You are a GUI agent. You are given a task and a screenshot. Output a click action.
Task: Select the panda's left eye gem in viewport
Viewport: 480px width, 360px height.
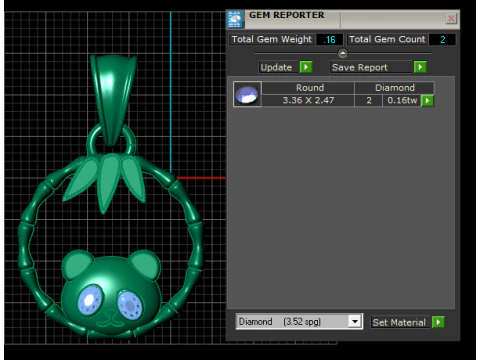[x=90, y=300]
